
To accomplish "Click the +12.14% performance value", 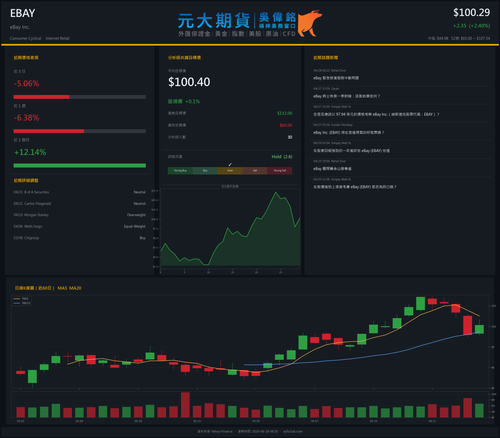I will tap(30, 152).
